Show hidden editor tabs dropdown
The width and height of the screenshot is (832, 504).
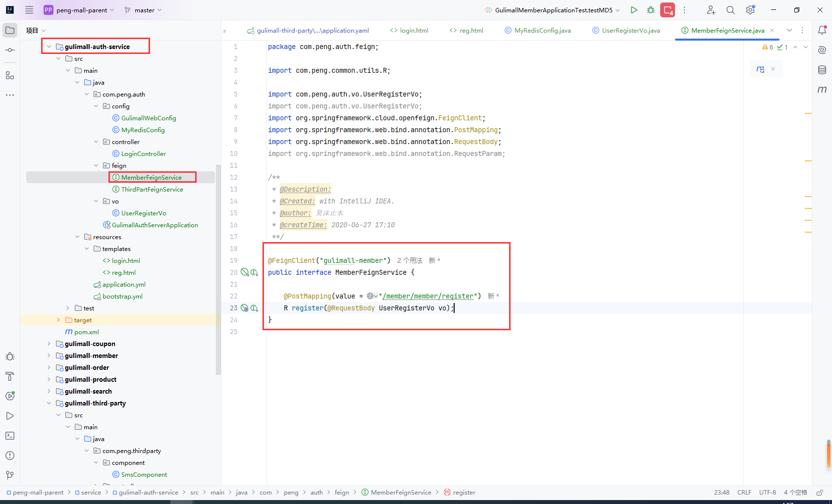(x=789, y=30)
